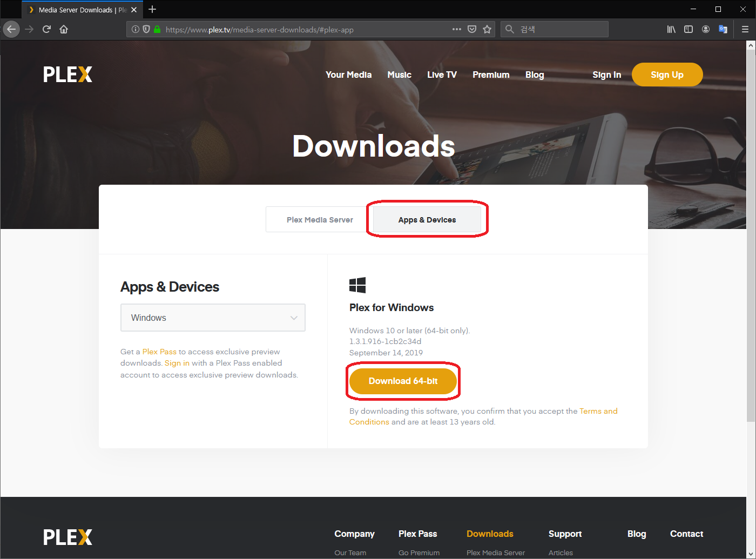
Task: Select the Media Server Downloads browser tab
Action: pyautogui.click(x=82, y=10)
